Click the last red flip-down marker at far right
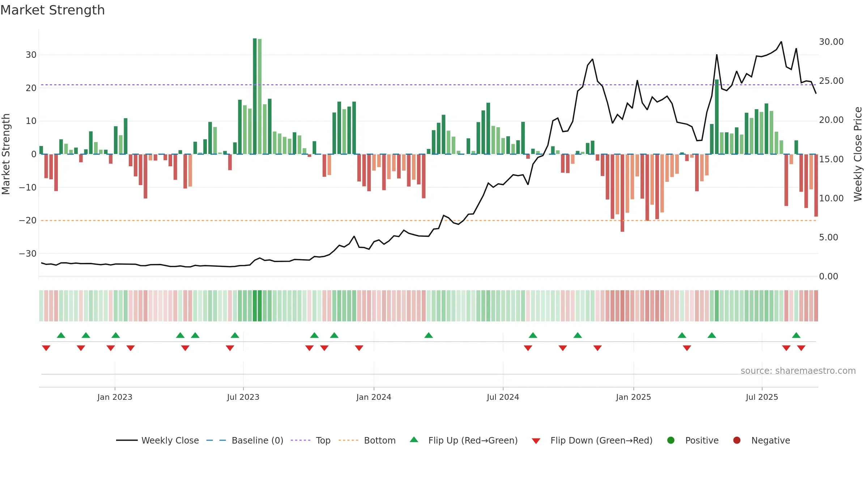 point(801,348)
